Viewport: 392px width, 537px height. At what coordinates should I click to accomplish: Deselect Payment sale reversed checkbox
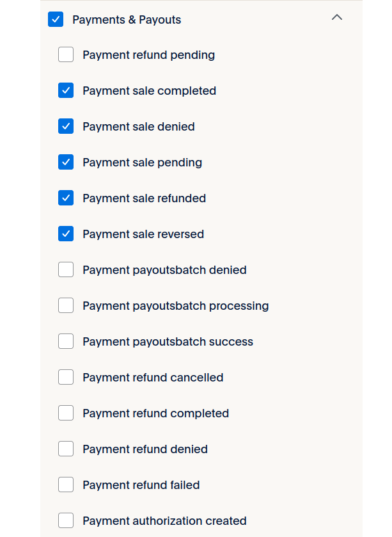point(66,234)
